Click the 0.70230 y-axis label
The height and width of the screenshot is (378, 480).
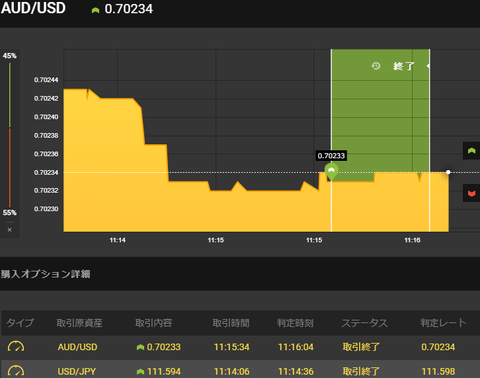coord(46,209)
